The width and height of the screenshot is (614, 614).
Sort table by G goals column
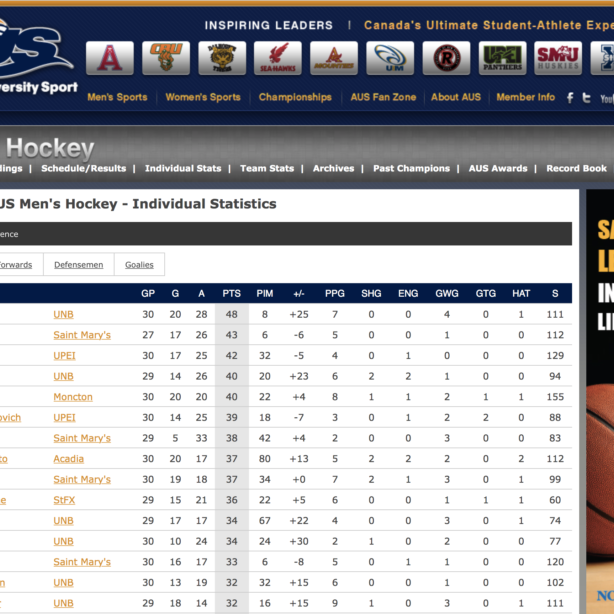[x=175, y=294]
